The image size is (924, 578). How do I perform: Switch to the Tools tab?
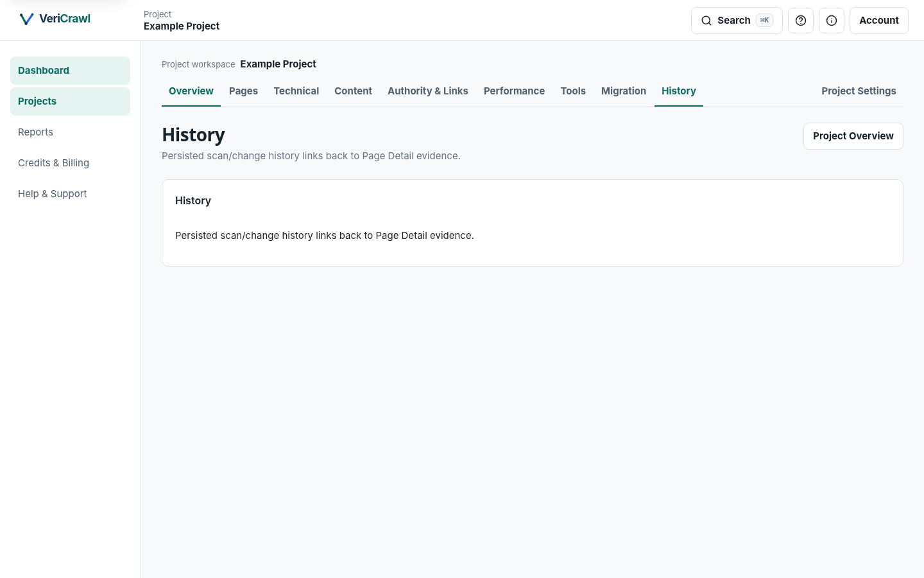pyautogui.click(x=573, y=91)
